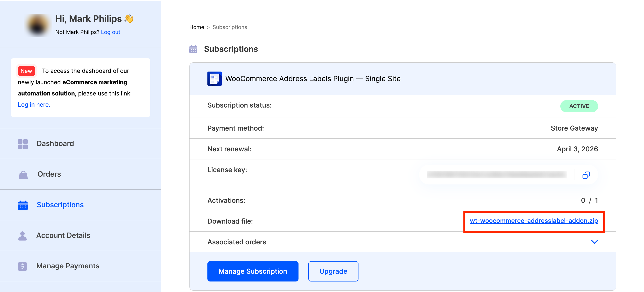Click the Home breadcrumb link
Viewport: 644px width, 292px height.
(x=196, y=27)
